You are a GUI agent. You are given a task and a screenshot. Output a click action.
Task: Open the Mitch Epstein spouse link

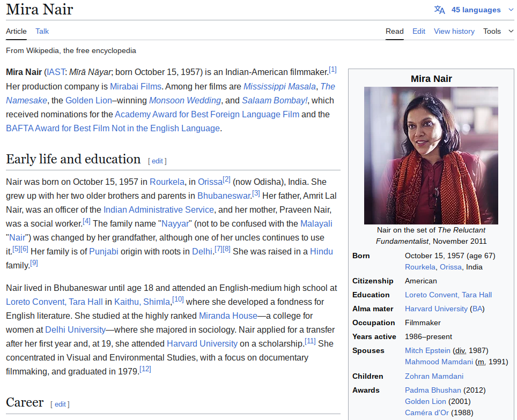point(427,350)
